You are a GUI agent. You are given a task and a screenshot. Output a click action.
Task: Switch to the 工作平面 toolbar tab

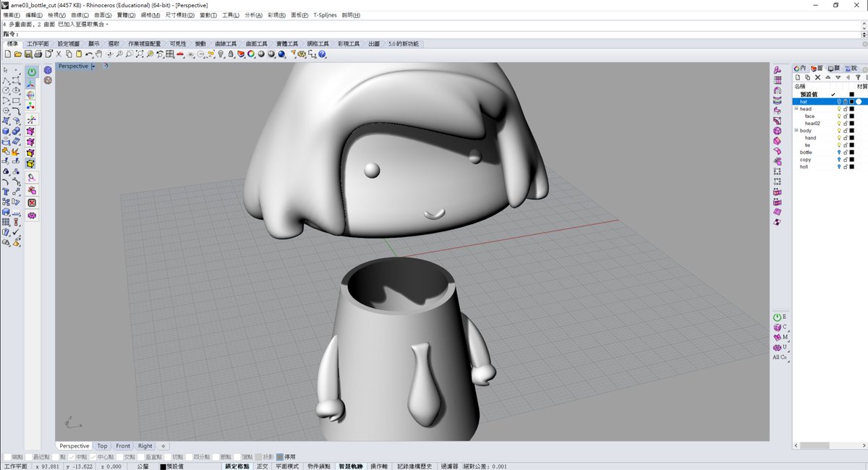38,43
